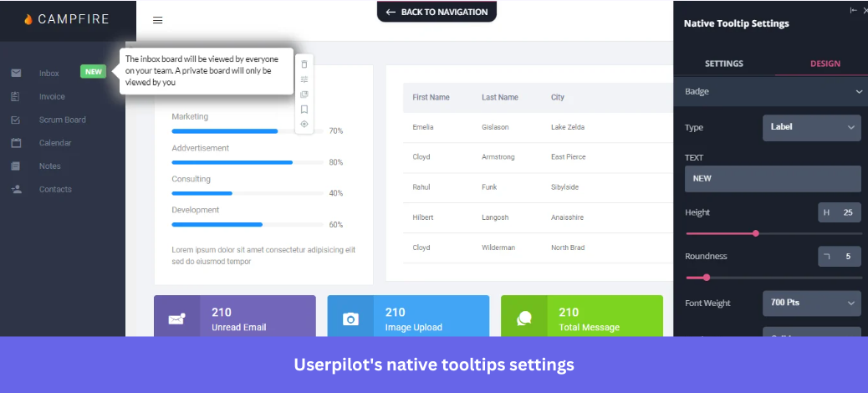Click the BACK TO NAVIGATION button
The image size is (868, 393).
[437, 12]
